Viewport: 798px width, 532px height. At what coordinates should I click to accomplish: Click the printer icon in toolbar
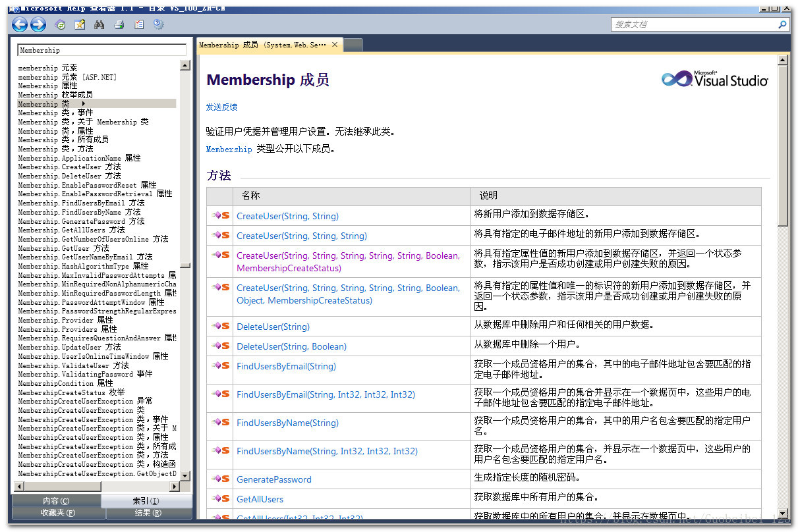point(119,25)
